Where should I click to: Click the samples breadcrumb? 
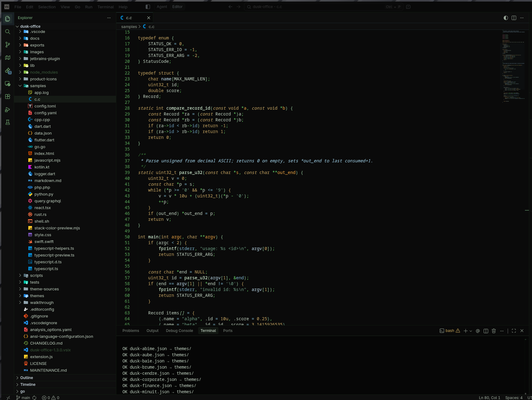pos(129,27)
